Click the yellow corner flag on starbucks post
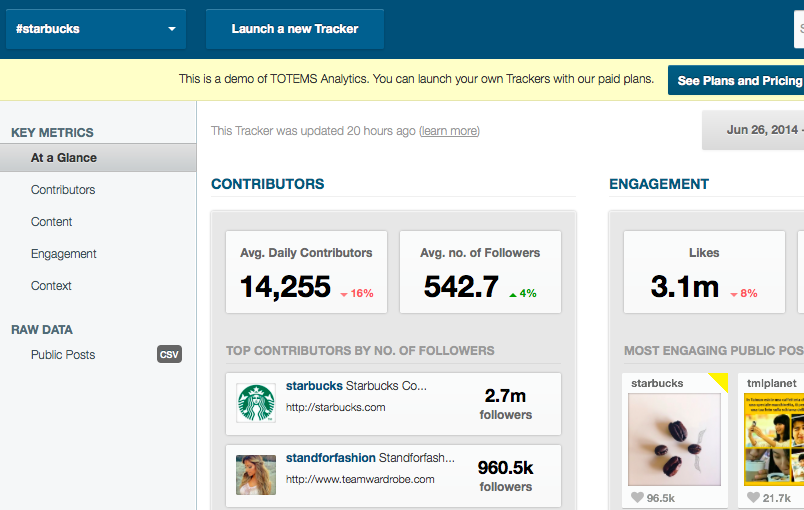Image resolution: width=804 pixels, height=510 pixels. [x=721, y=380]
